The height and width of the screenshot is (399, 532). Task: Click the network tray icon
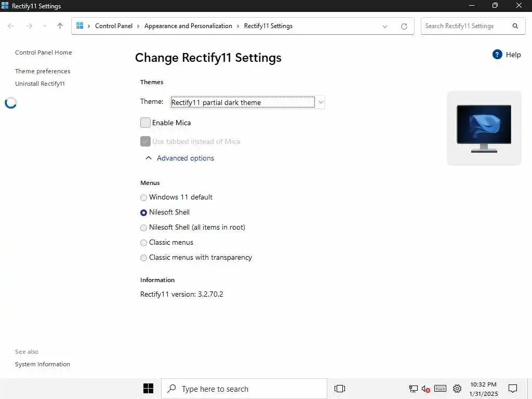pos(413,389)
